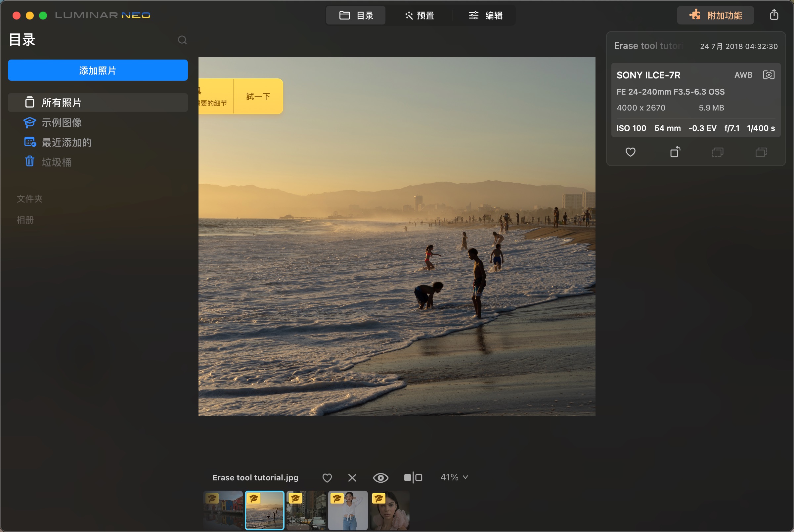This screenshot has height=532, width=794.
Task: Click the main beach photo preview
Action: (x=396, y=237)
